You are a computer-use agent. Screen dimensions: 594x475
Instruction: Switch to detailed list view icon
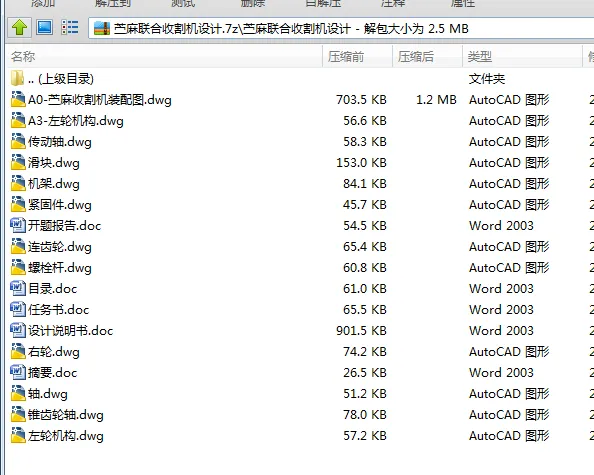(x=70, y=28)
